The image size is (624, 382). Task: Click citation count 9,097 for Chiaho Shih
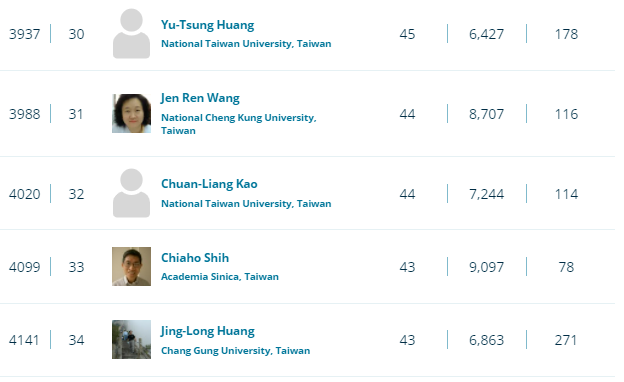point(486,267)
